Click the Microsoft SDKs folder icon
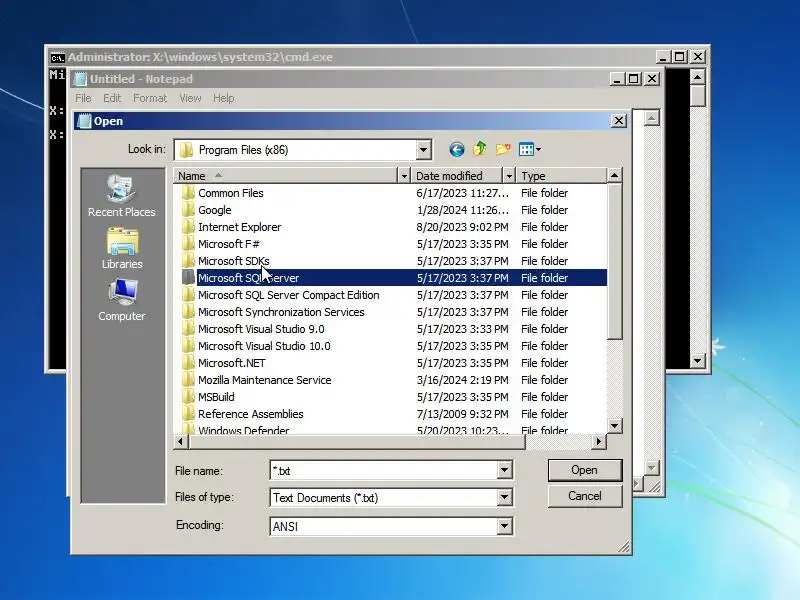The image size is (800, 600). coord(188,261)
